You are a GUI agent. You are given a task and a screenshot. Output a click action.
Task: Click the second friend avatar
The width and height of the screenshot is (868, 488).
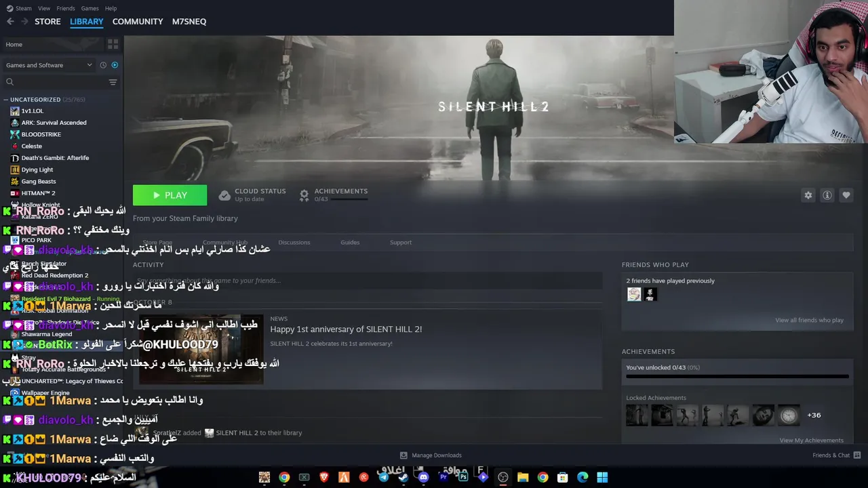(650, 294)
